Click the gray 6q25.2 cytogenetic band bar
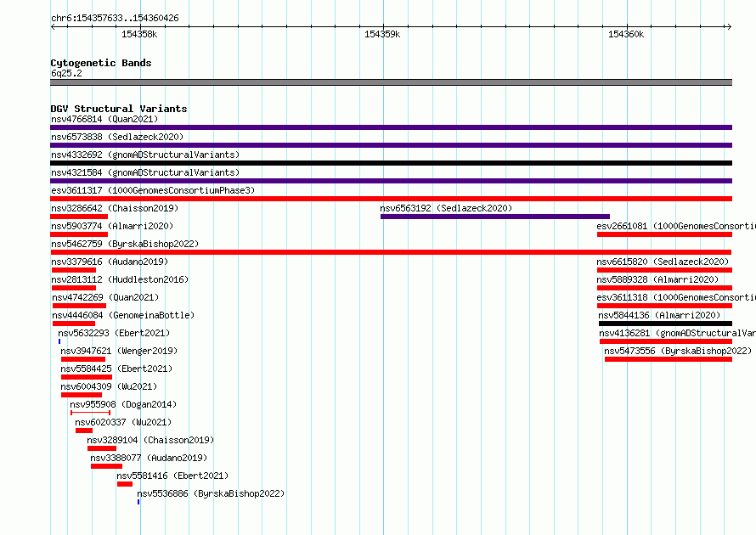This screenshot has height=535, width=756. pyautogui.click(x=391, y=82)
